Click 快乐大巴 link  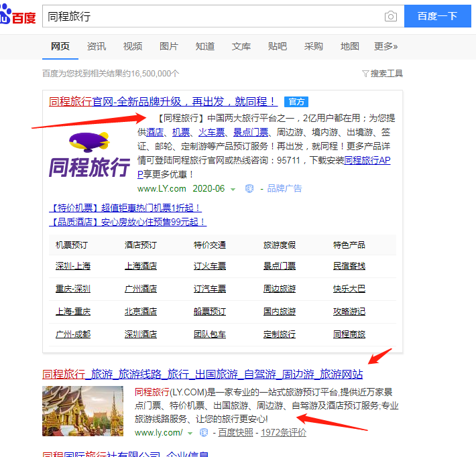coord(349,289)
